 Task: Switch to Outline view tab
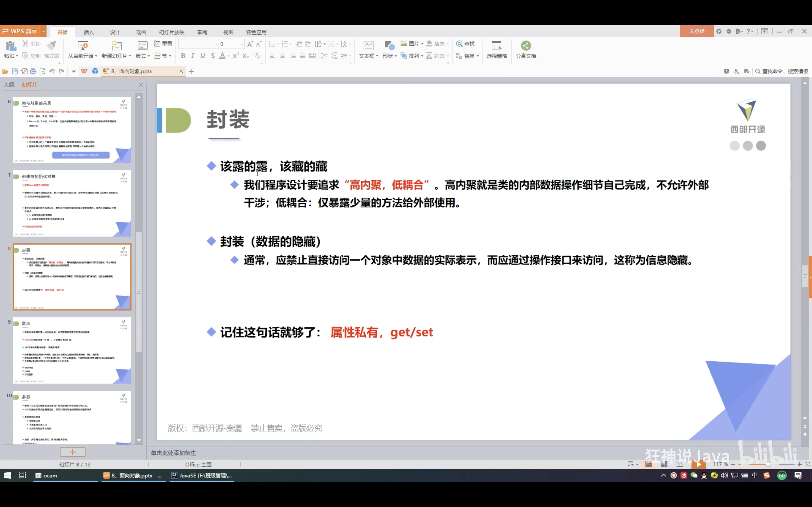pos(9,85)
